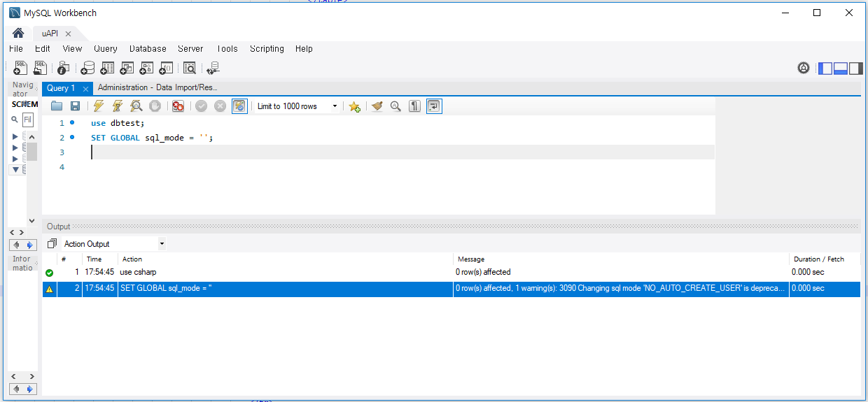
Task: Expand the first schema in the navigator tree
Action: (15, 137)
